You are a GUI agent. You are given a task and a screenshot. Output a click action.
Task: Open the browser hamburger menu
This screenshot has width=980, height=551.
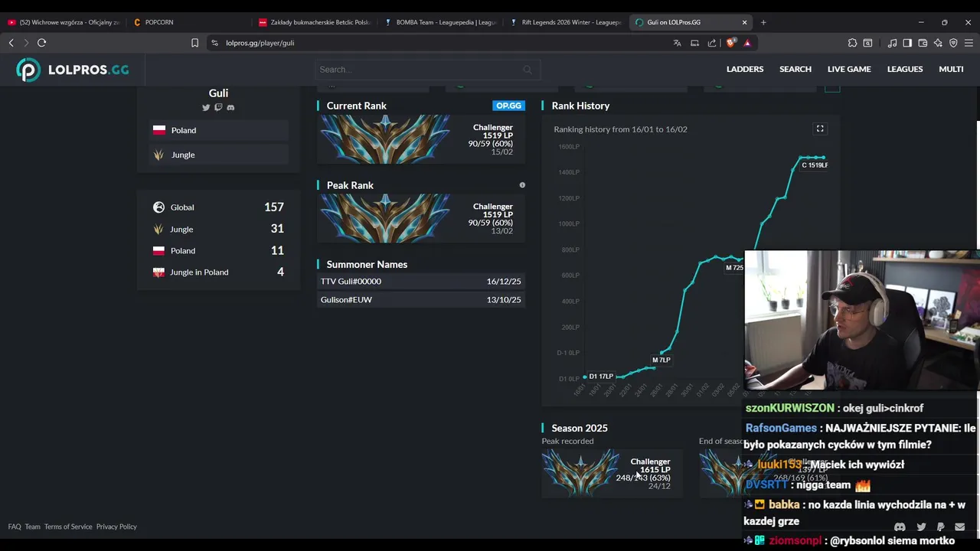969,43
